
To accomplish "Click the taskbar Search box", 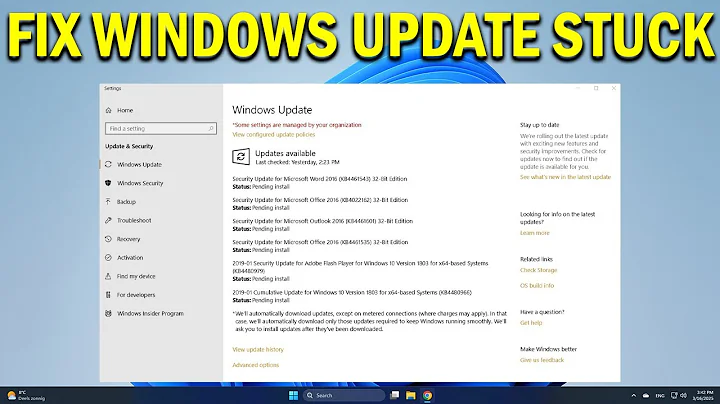I will (343, 395).
